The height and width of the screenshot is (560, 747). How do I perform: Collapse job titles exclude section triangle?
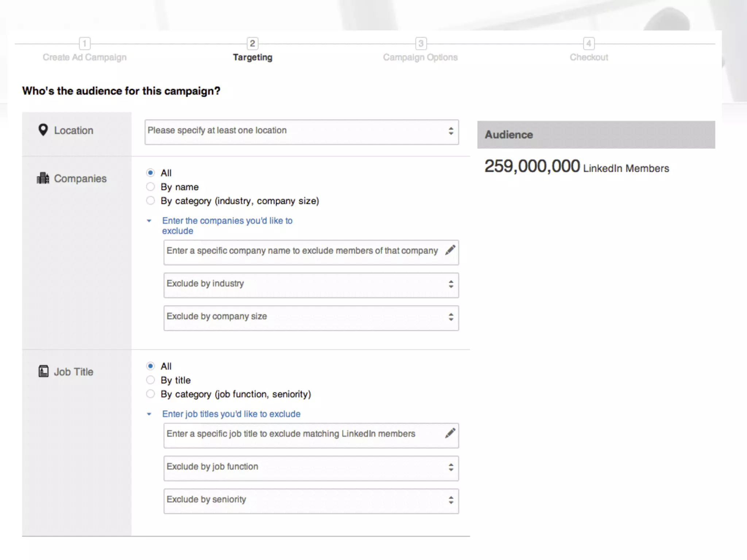point(149,414)
